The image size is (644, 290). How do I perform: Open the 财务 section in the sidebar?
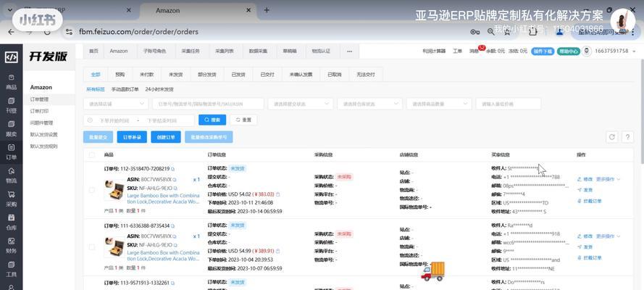tap(11, 245)
